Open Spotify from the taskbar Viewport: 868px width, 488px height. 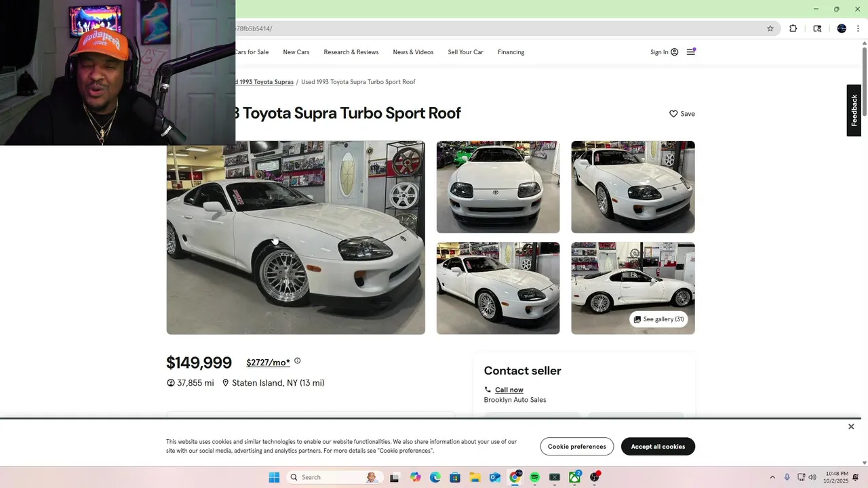pos(534,477)
